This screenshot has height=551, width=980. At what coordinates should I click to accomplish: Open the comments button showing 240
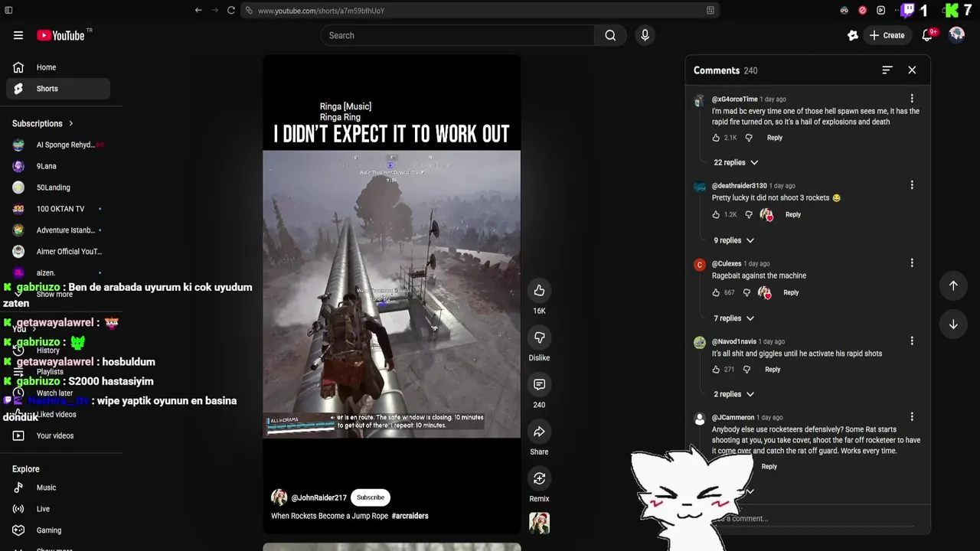[539, 384]
